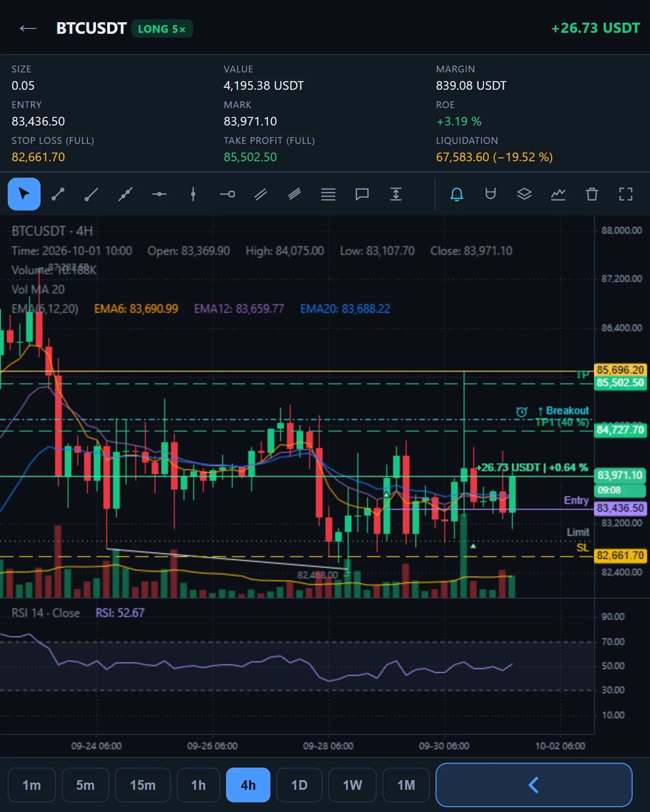
Task: Select the extended line tool
Action: pyautogui.click(x=126, y=194)
